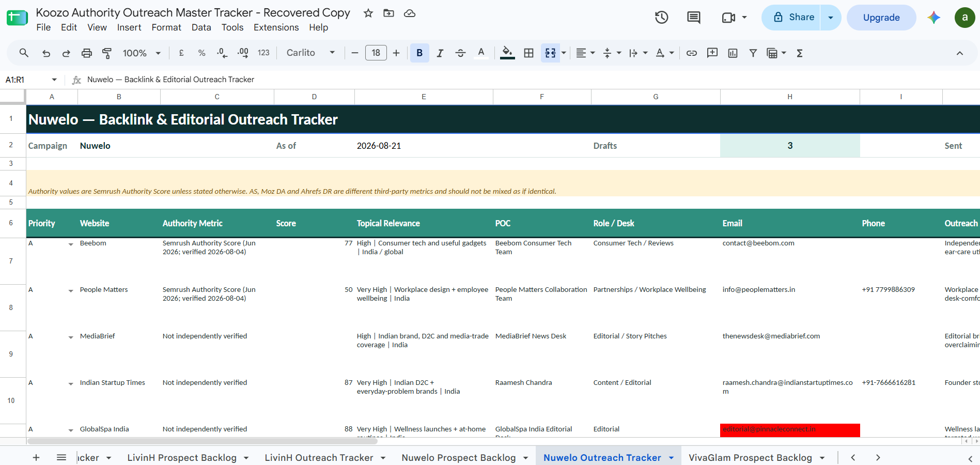Open vertical align dropdown

(x=612, y=53)
